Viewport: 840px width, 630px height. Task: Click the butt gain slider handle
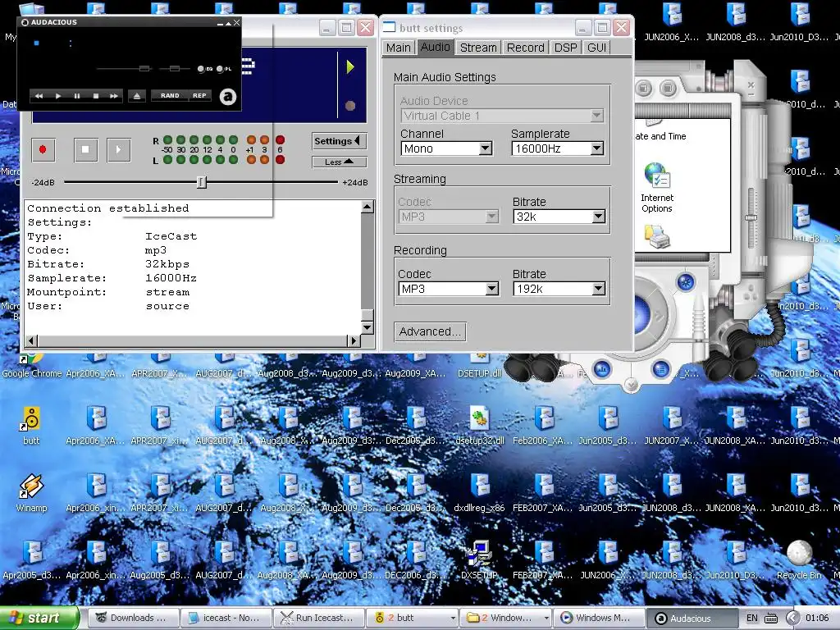coord(201,182)
